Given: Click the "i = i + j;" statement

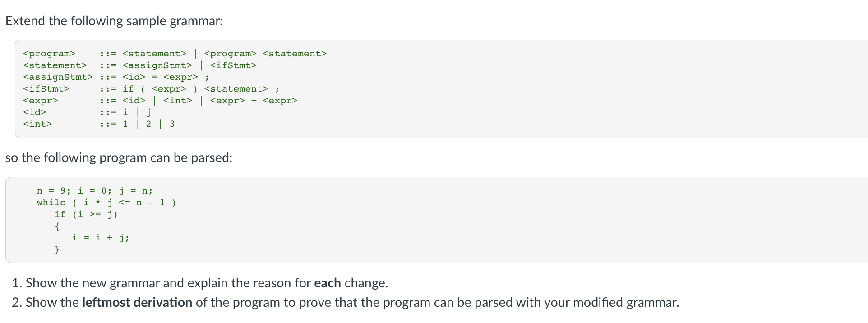Looking at the screenshot, I should [101, 238].
